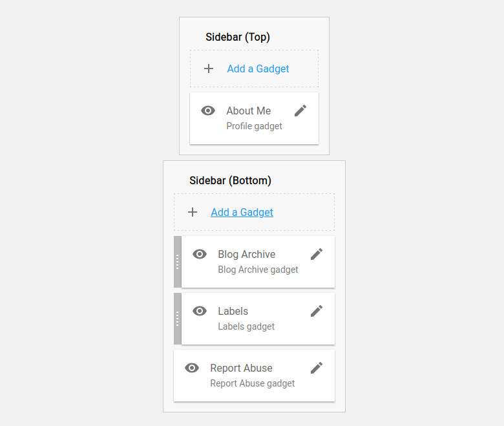Screen dimensions: 504x426
Task: Hide the Blog Archive gadget eye icon
Action: tap(200, 254)
